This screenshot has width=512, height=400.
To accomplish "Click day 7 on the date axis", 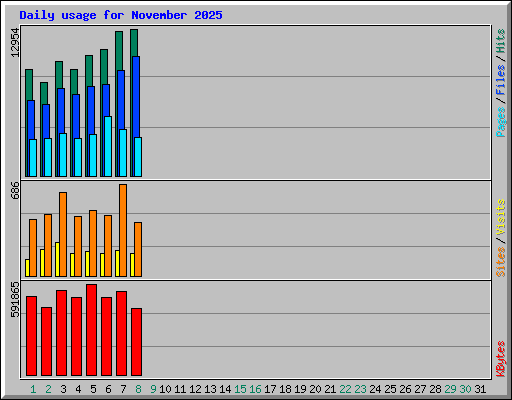I will pyautogui.click(x=123, y=389).
